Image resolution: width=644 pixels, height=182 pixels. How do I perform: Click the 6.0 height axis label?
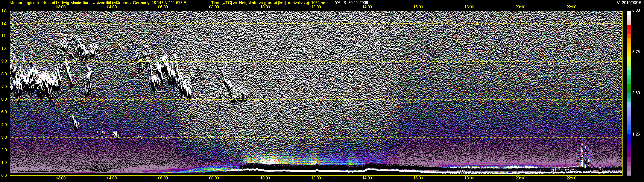coord(4,99)
